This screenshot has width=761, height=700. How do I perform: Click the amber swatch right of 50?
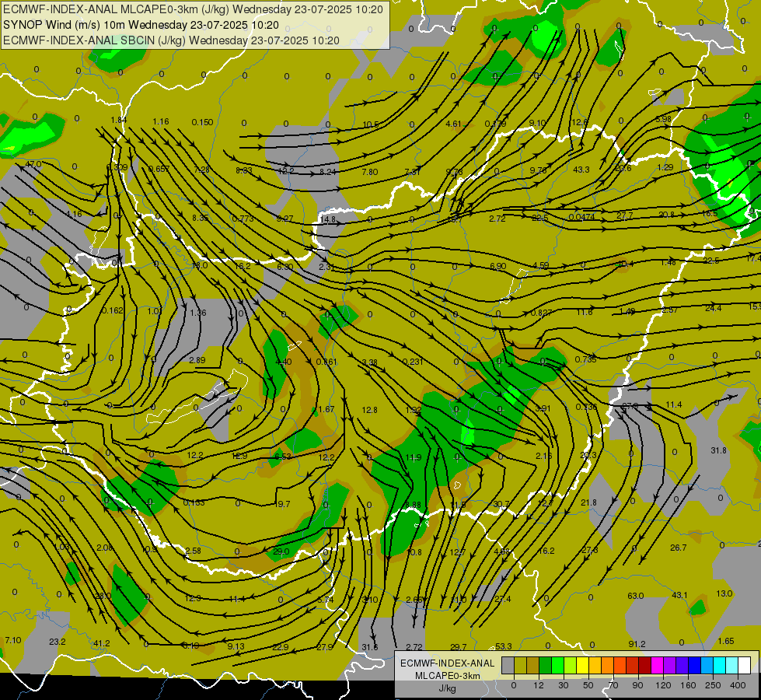pyautogui.click(x=595, y=665)
